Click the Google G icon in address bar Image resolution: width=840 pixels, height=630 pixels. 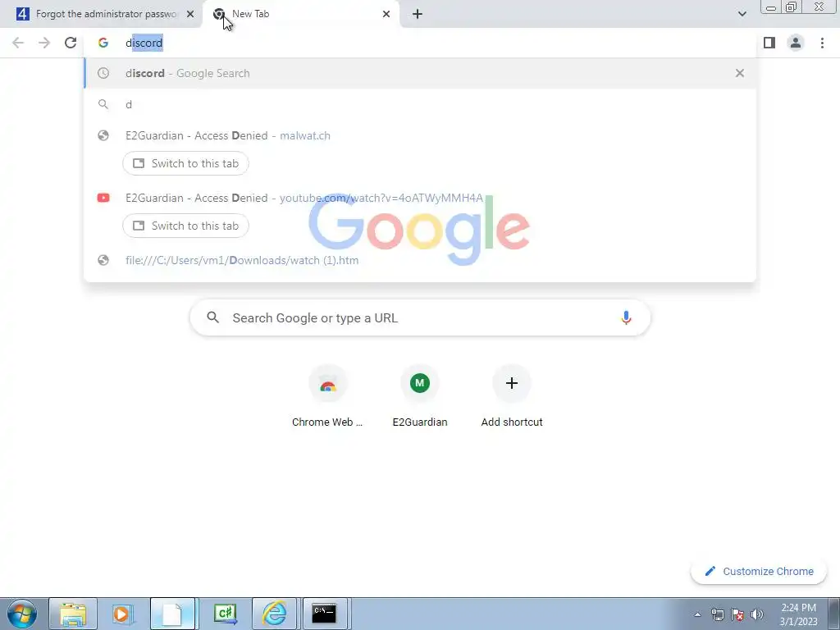[x=103, y=43]
